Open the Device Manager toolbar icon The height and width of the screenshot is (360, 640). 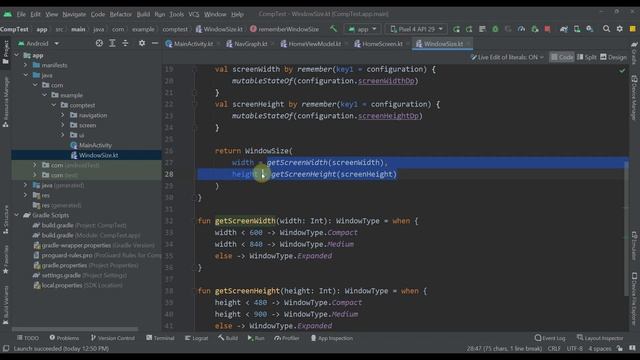pyautogui.click(x=577, y=29)
